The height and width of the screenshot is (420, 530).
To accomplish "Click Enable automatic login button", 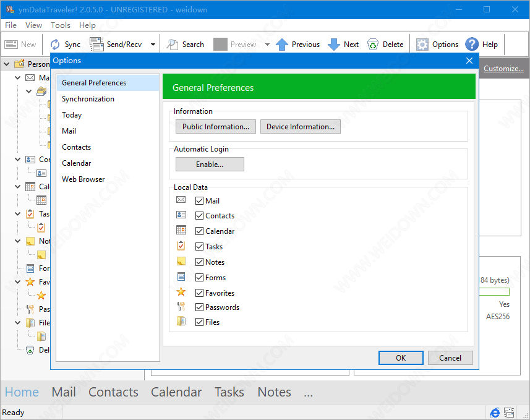I will click(210, 165).
